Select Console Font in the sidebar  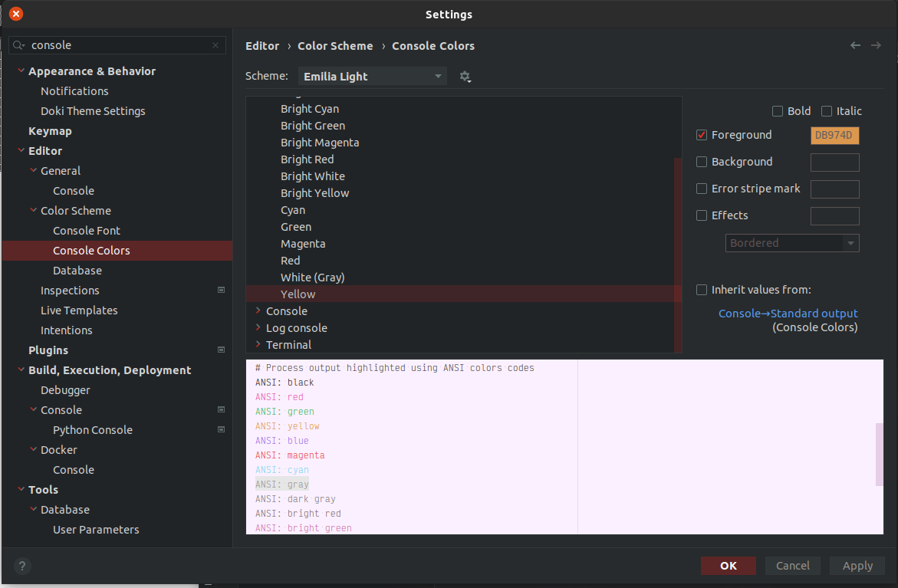(x=86, y=230)
